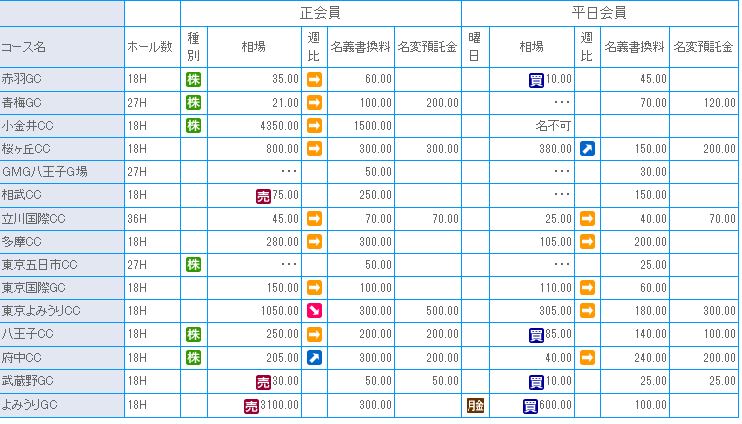Screen dimensions: 742x424
Task: Click the 種別 column header
Action: click(x=194, y=47)
